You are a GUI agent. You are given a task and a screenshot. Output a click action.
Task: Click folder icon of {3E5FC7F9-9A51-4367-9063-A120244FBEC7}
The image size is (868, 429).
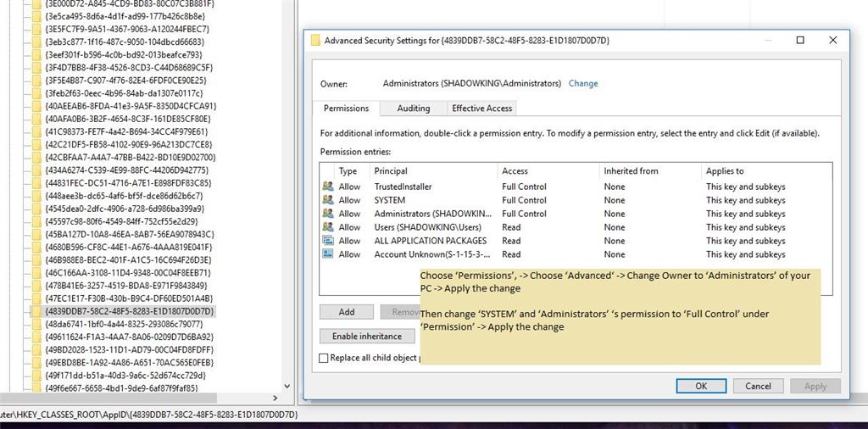[37, 29]
